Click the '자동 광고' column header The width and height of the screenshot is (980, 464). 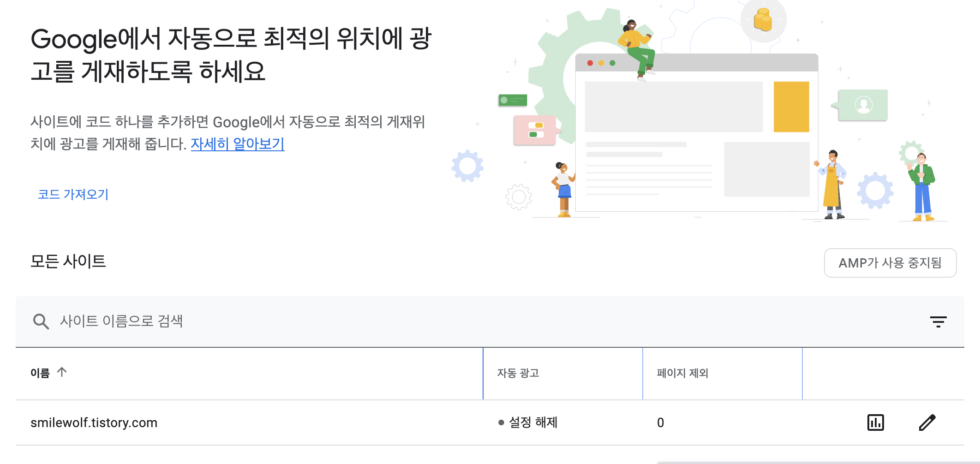click(518, 373)
